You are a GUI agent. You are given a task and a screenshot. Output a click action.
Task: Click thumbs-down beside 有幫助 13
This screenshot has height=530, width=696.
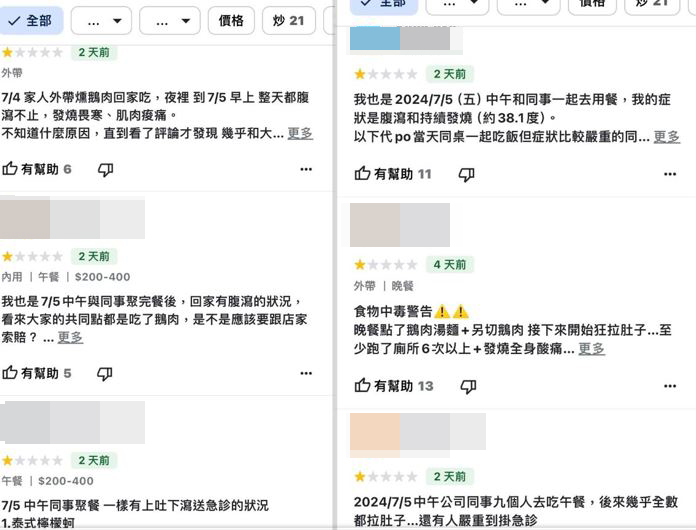[467, 386]
